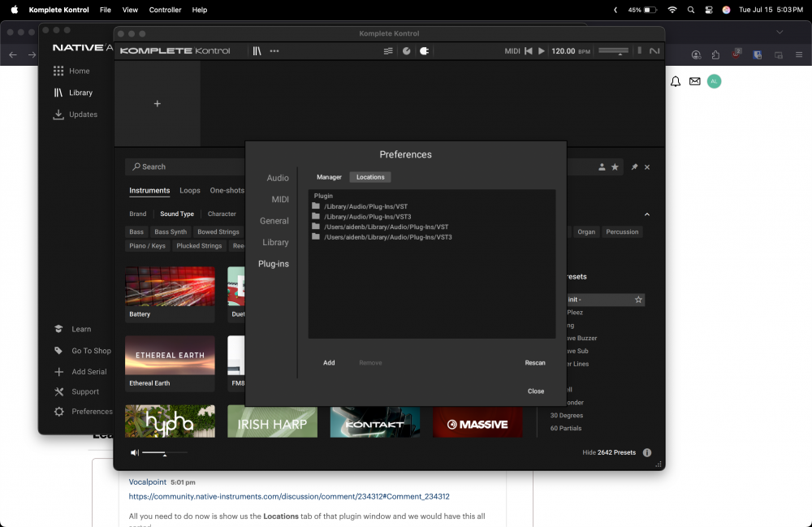Image resolution: width=812 pixels, height=527 pixels.
Task: Switch to Locations tab in Preferences
Action: tap(370, 177)
